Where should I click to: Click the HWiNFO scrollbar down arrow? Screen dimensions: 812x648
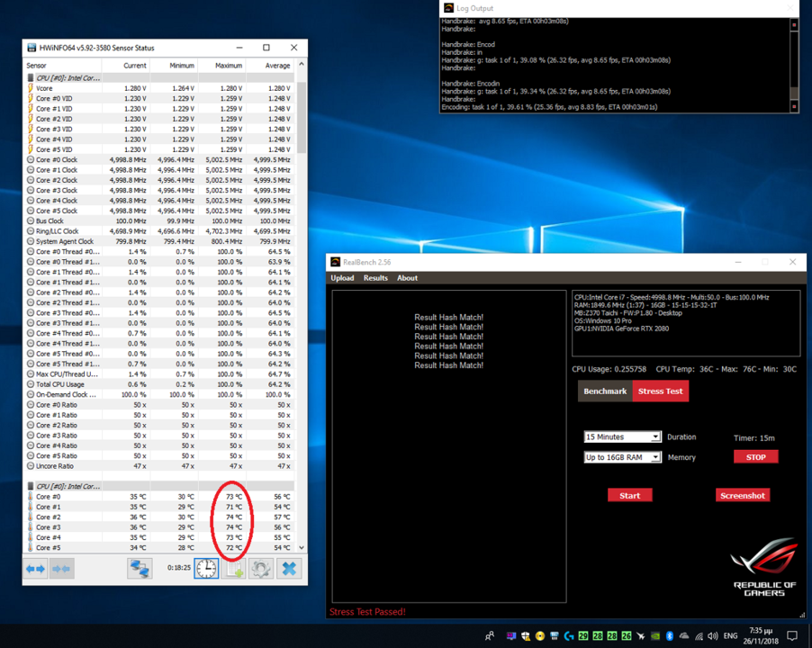(x=302, y=547)
